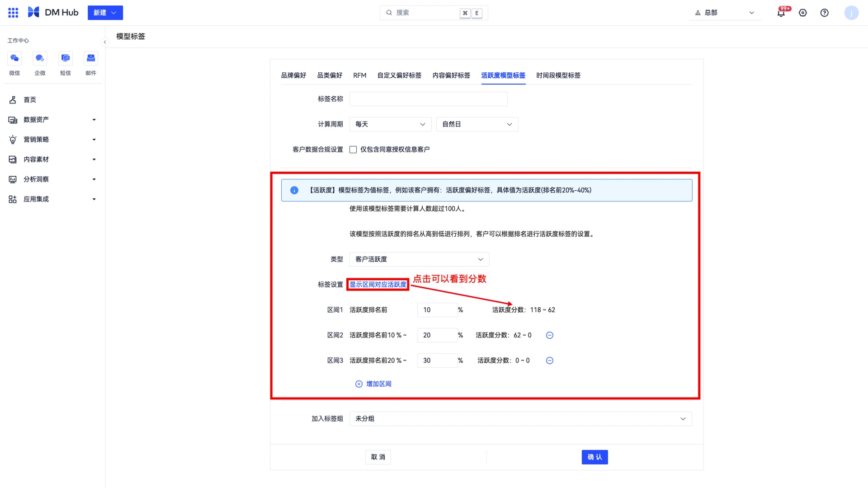Select the 活跃度模型标签 tab
868x488 pixels.
tap(504, 75)
